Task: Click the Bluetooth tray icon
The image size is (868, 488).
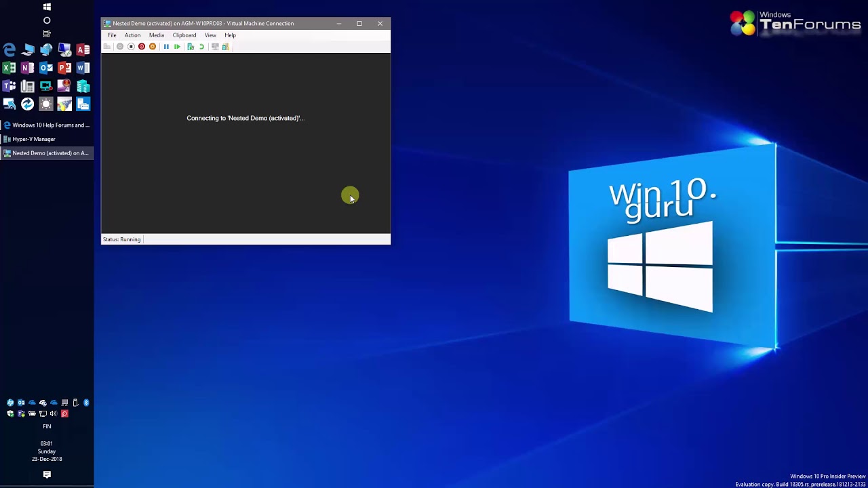Action: click(x=86, y=403)
